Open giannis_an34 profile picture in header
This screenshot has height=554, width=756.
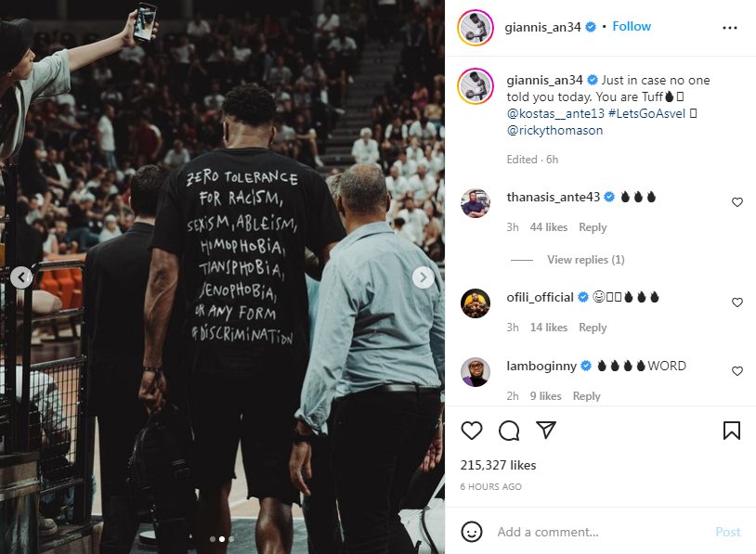pyautogui.click(x=476, y=28)
